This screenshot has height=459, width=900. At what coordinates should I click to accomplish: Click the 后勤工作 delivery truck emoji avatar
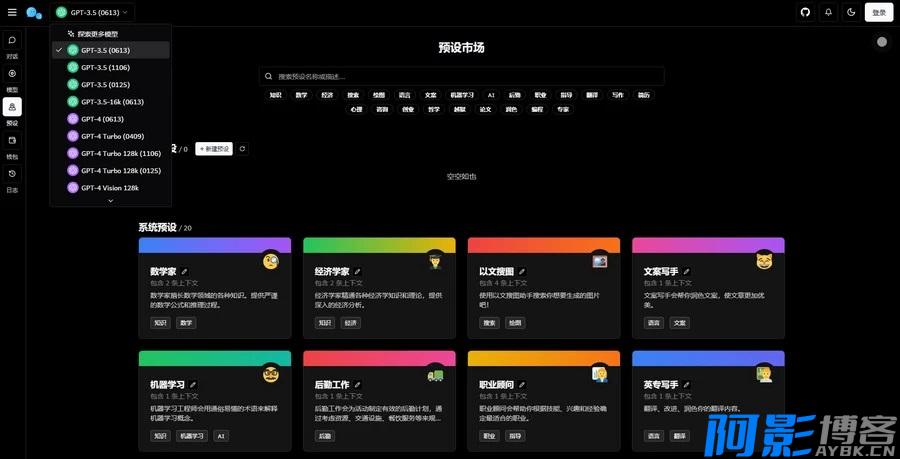435,375
